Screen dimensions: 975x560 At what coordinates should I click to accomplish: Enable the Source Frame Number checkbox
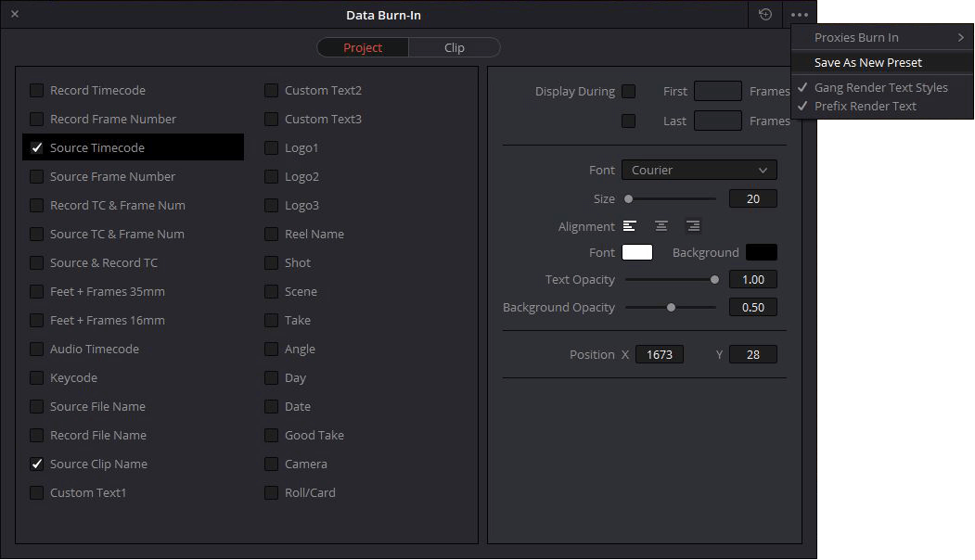[x=37, y=176]
